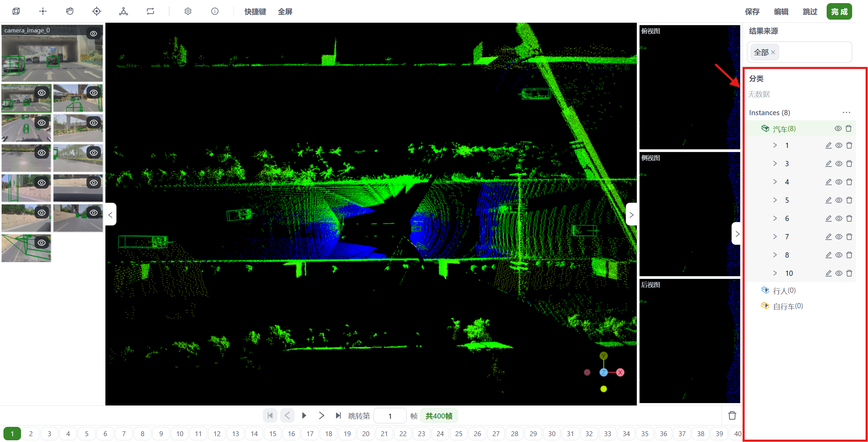This screenshot has width=868, height=442.
Task: Expand instance 10 details
Action: tap(775, 273)
